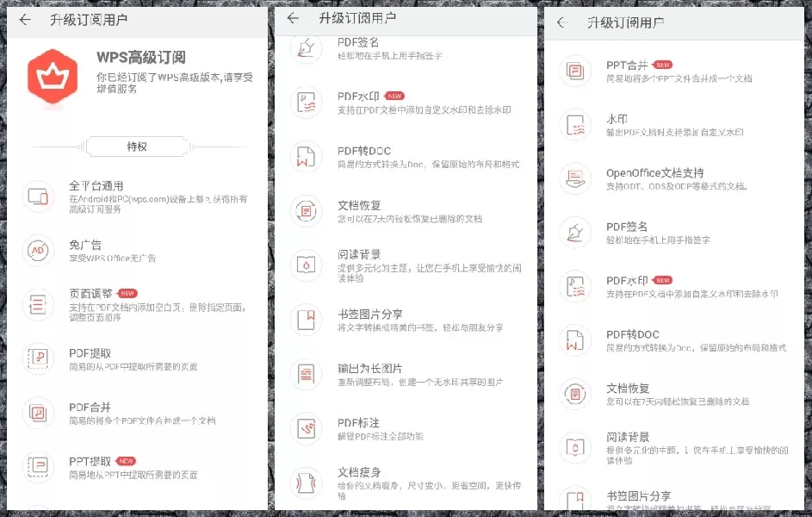Open the OpenOffice文档支持 title
The width and height of the screenshot is (812, 517).
click(x=655, y=173)
